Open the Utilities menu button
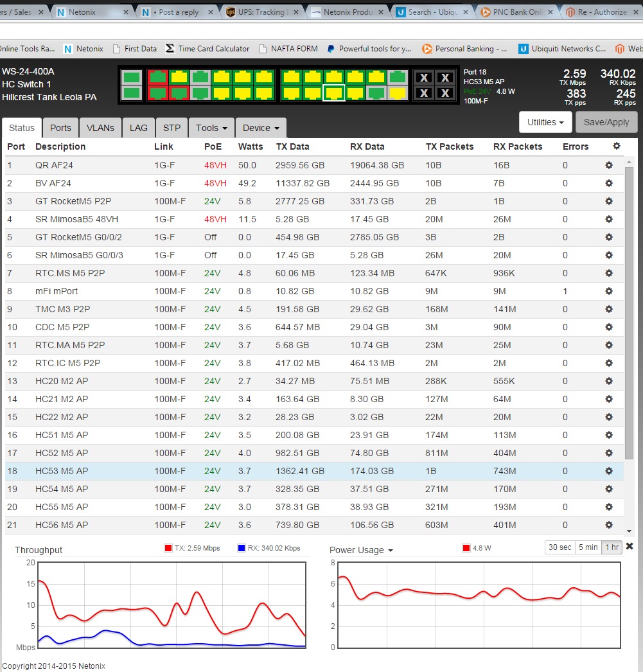Screen dimensions: 643x672 (545, 122)
